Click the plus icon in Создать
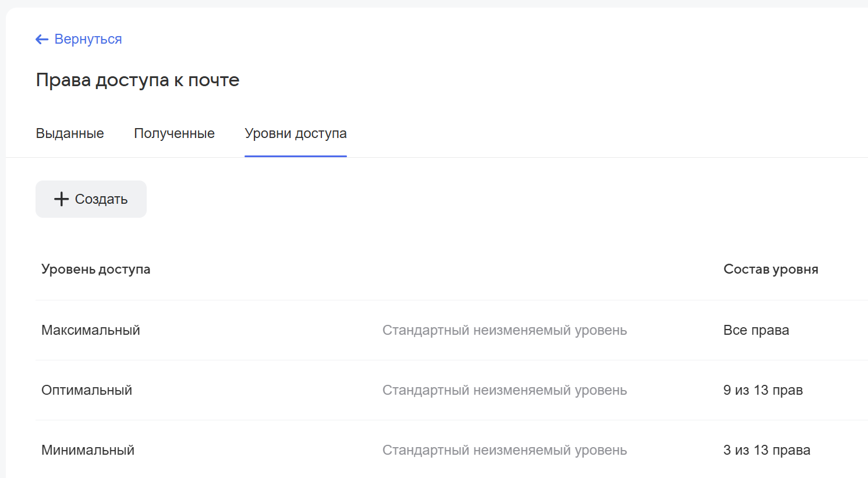The image size is (868, 478). (61, 199)
